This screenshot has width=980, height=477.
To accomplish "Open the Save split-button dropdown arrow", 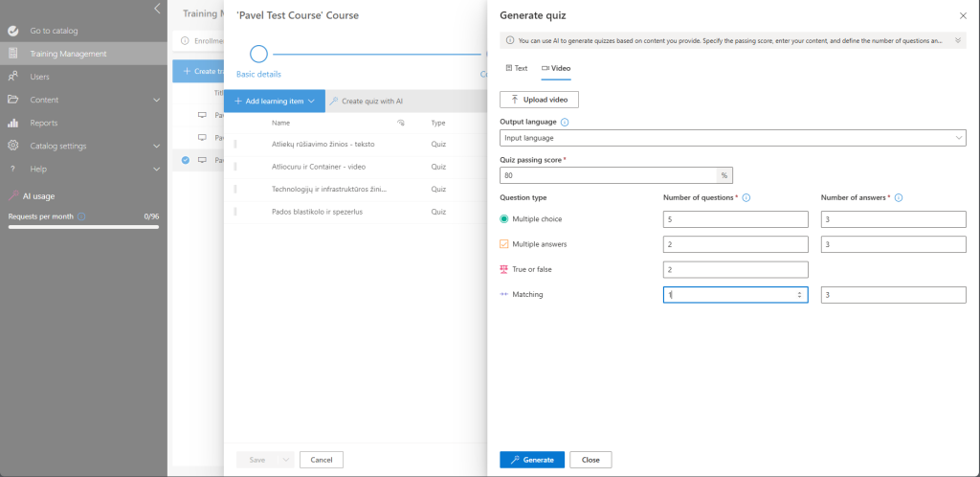I will coord(285,460).
